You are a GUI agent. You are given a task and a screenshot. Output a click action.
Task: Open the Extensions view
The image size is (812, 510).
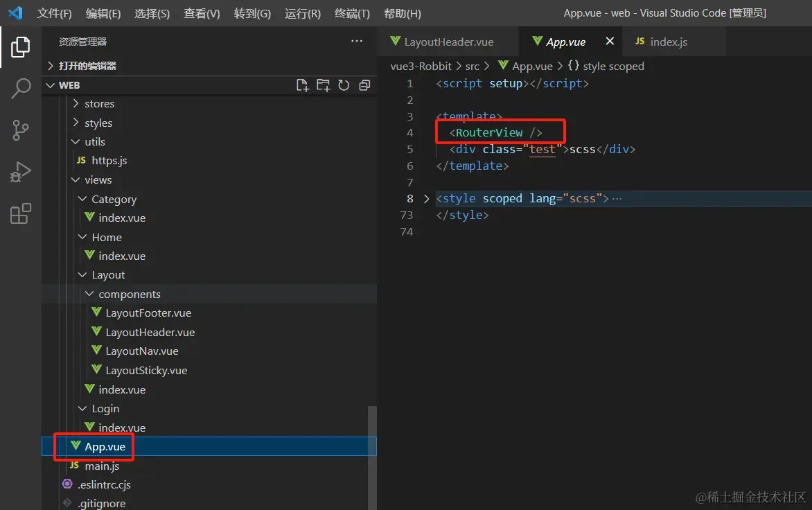(x=20, y=213)
